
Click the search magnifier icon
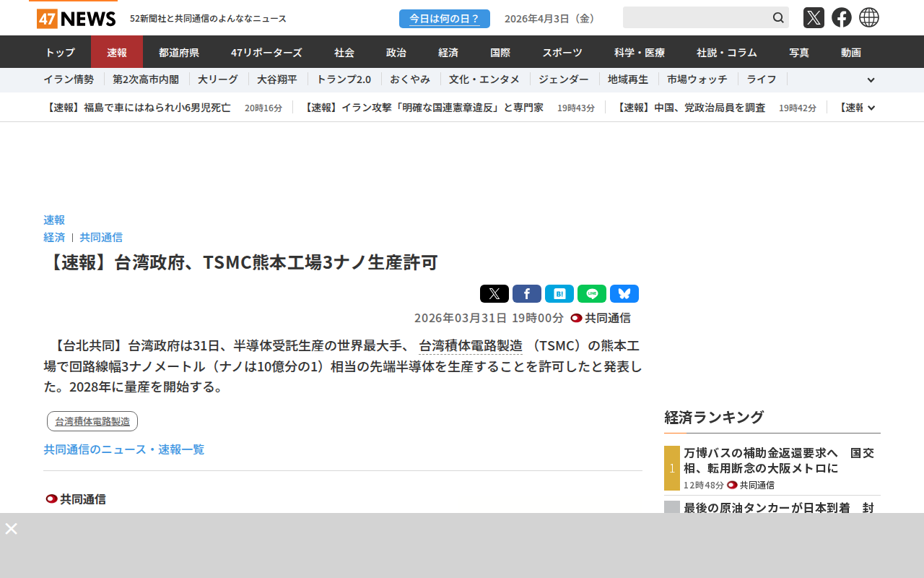tap(778, 17)
